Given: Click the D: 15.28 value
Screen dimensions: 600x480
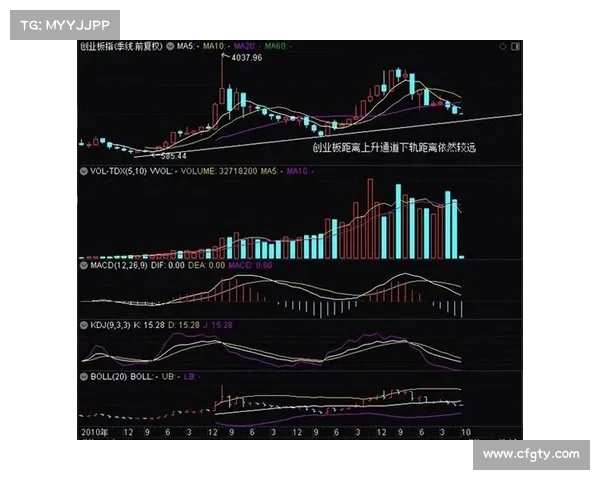Looking at the screenshot, I should pos(184,325).
